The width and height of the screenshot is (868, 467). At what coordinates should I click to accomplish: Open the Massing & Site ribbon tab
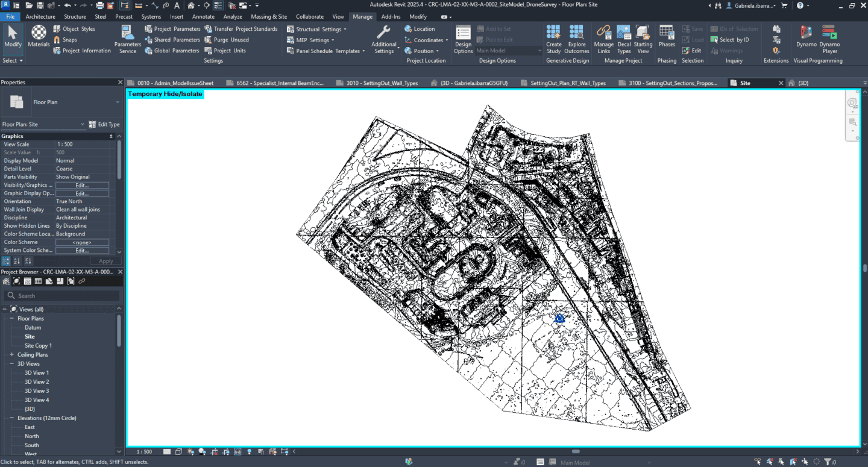tap(269, 17)
